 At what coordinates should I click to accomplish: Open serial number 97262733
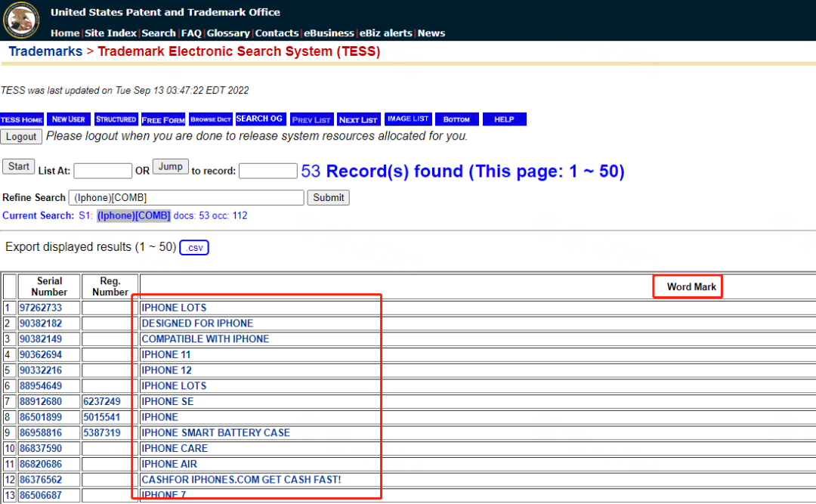[41, 308]
